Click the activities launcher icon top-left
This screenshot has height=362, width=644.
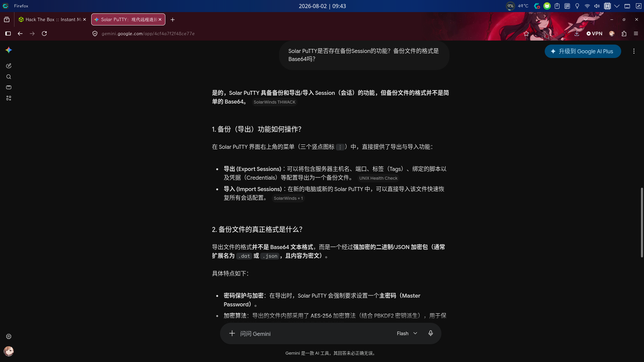click(6, 6)
